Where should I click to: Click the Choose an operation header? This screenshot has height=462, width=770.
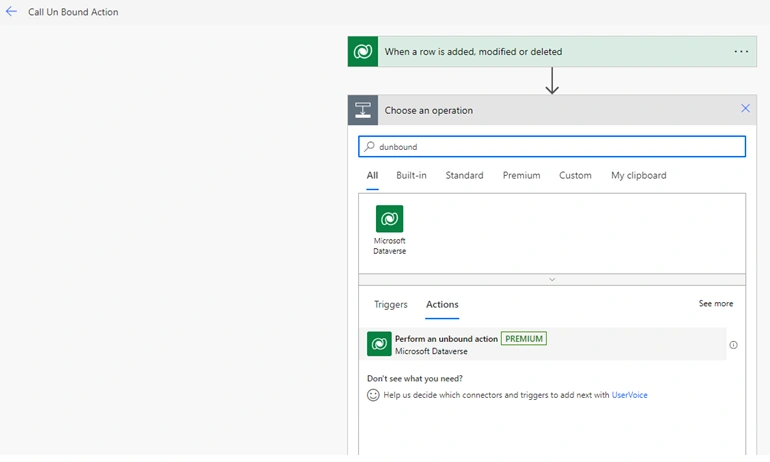(x=552, y=110)
